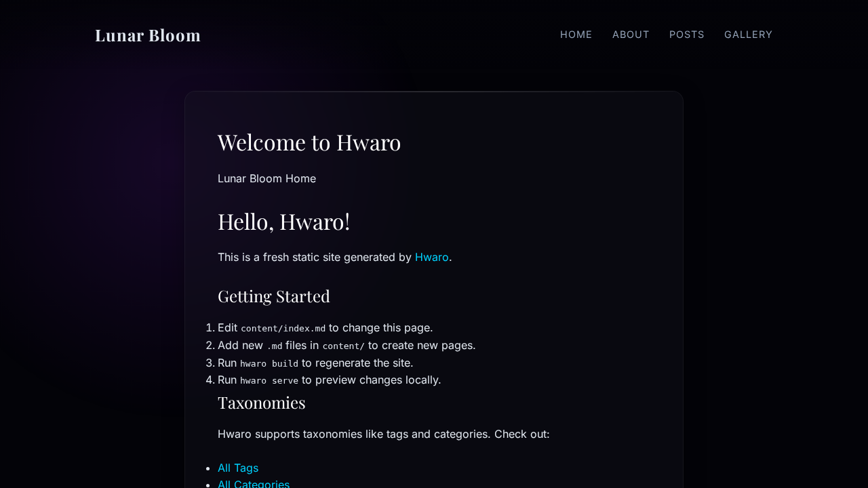
Task: Select the 'hwaro build' code text
Action: tap(269, 363)
